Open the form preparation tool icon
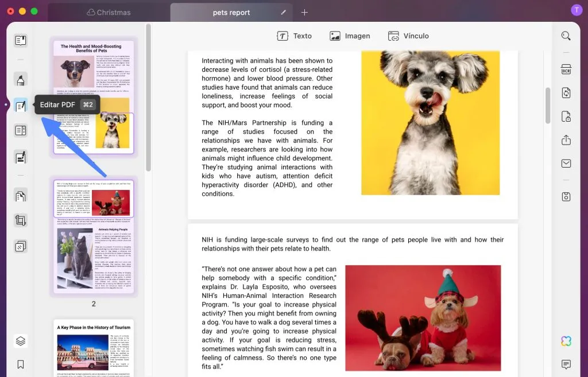 click(21, 130)
